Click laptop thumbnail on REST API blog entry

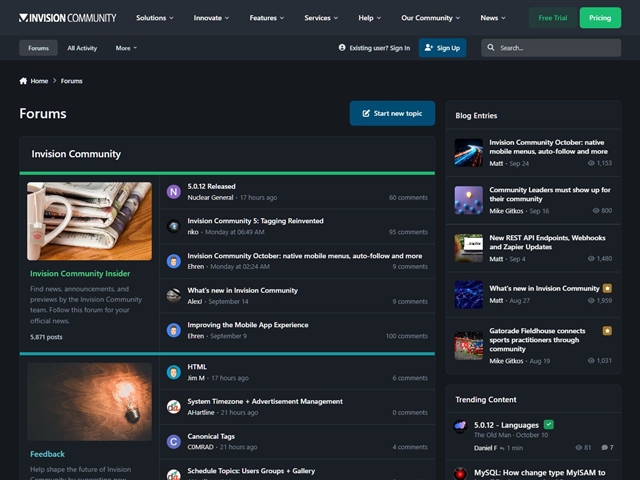point(469,248)
